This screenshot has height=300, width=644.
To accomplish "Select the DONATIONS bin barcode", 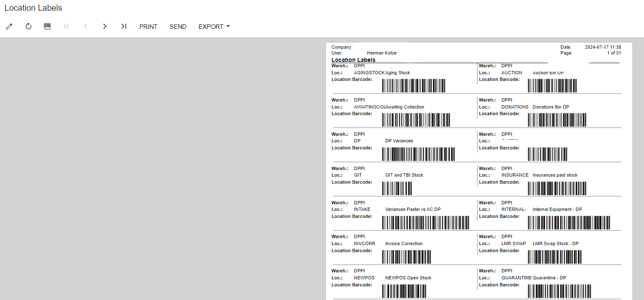I will tap(557, 120).
